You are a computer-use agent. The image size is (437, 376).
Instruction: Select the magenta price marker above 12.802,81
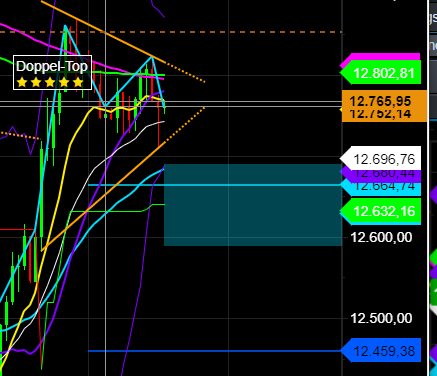(382, 57)
